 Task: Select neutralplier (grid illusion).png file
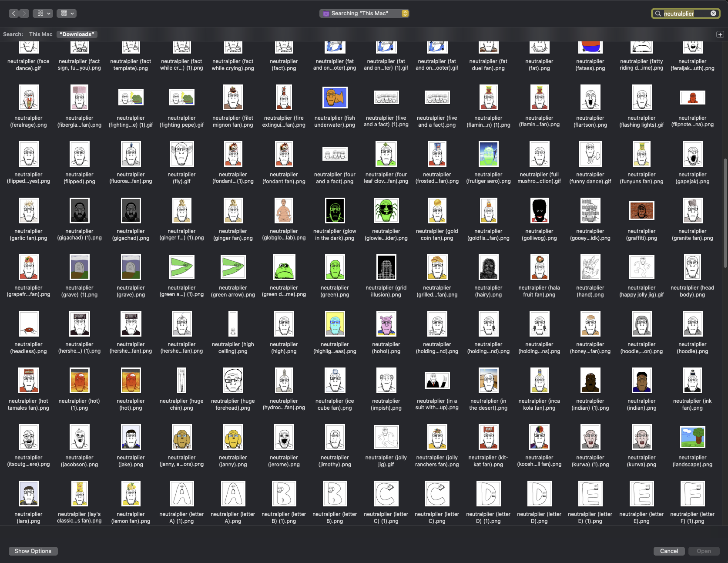[386, 267]
